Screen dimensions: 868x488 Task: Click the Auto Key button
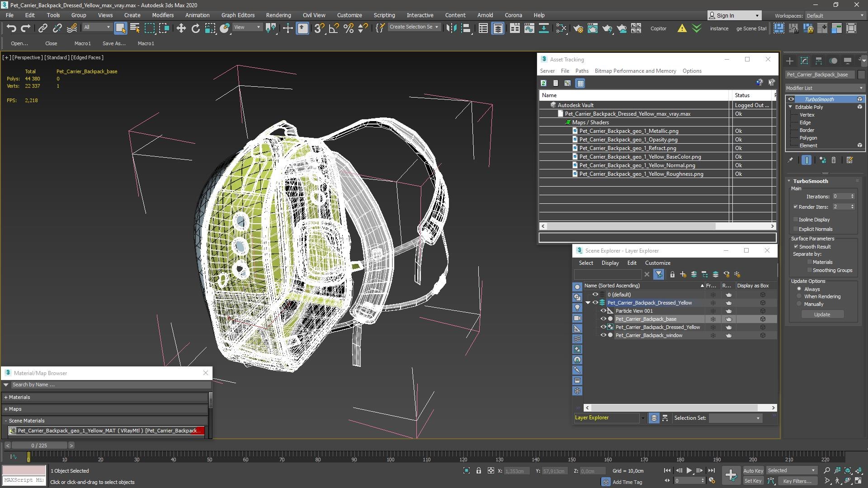[x=753, y=471]
